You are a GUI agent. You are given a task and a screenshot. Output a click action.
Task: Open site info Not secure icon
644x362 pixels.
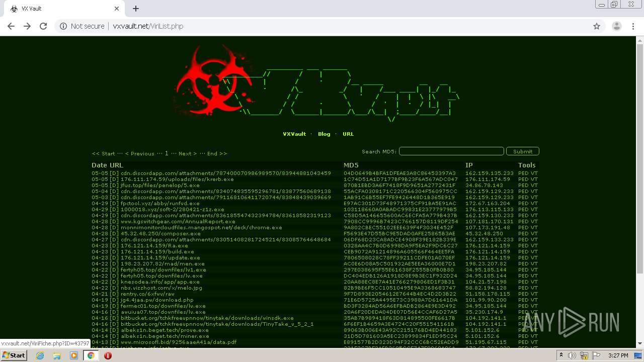pos(63,26)
